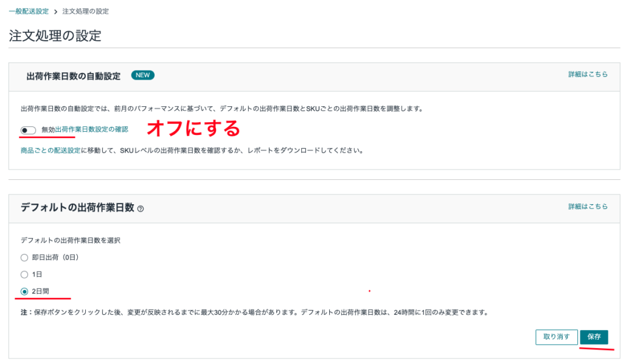
Task: Click the breadcrumb chevron separator arrow
Action: coord(55,12)
